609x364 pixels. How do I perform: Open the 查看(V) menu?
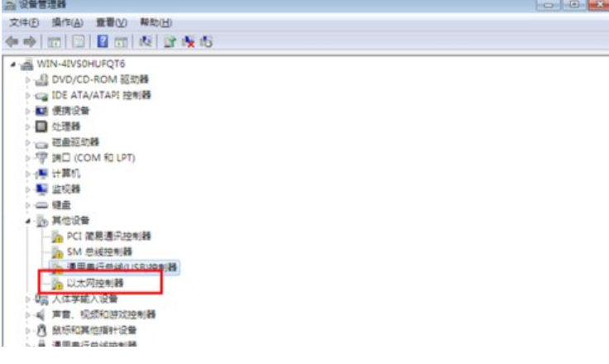(x=112, y=22)
